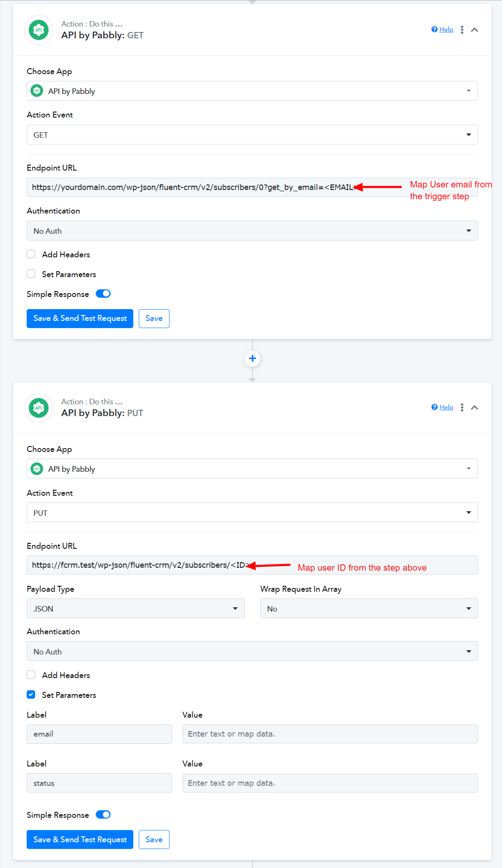Click the 'API by Pabbly: GET' title
The height and width of the screenshot is (868, 502).
(102, 35)
